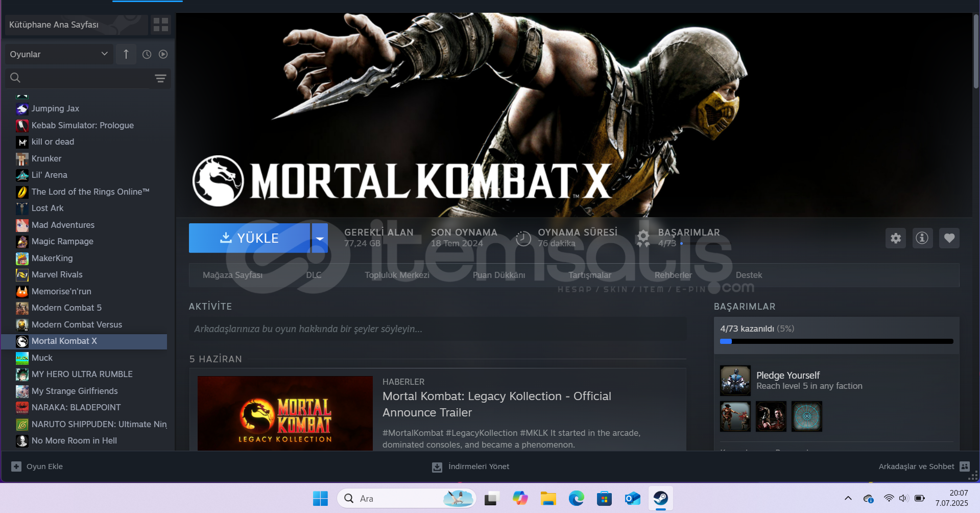
Task: Click the sort ascending arrow icon
Action: pyautogui.click(x=126, y=54)
